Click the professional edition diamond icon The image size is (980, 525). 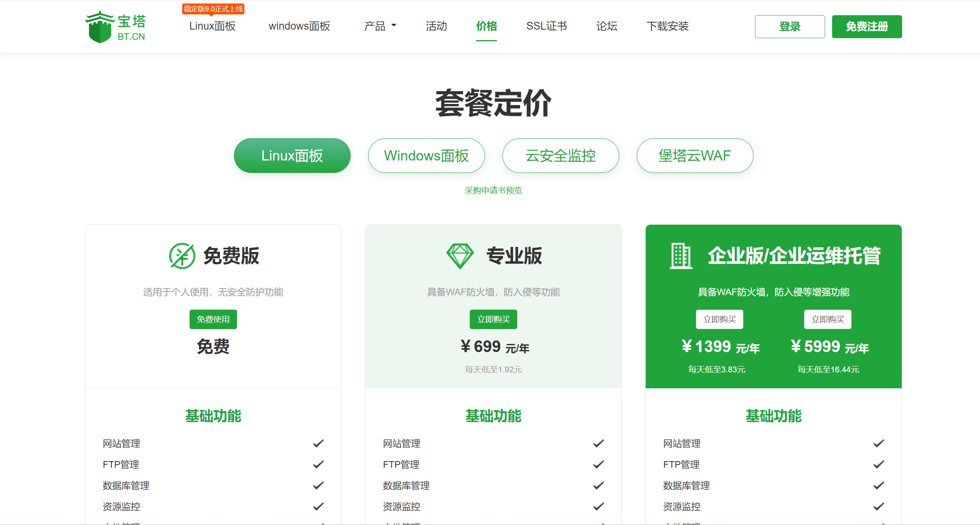[x=460, y=256]
